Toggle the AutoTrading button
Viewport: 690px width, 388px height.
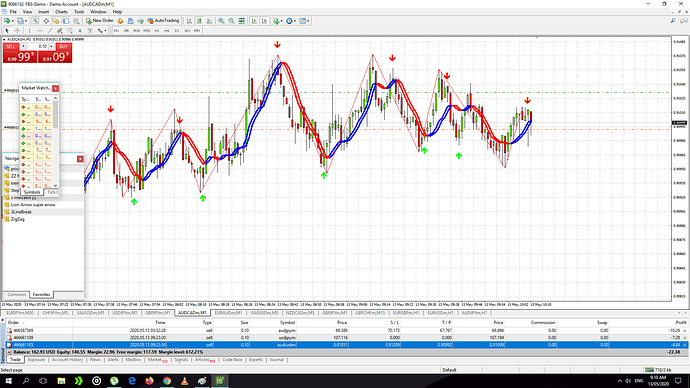(163, 21)
